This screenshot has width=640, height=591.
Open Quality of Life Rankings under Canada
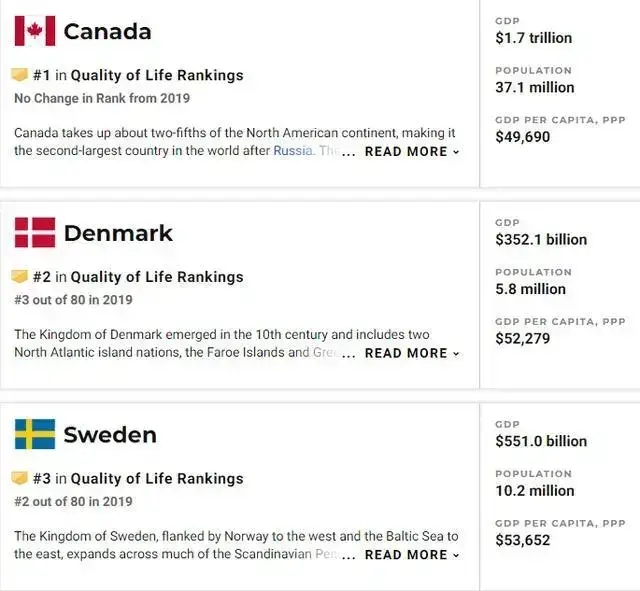157,76
